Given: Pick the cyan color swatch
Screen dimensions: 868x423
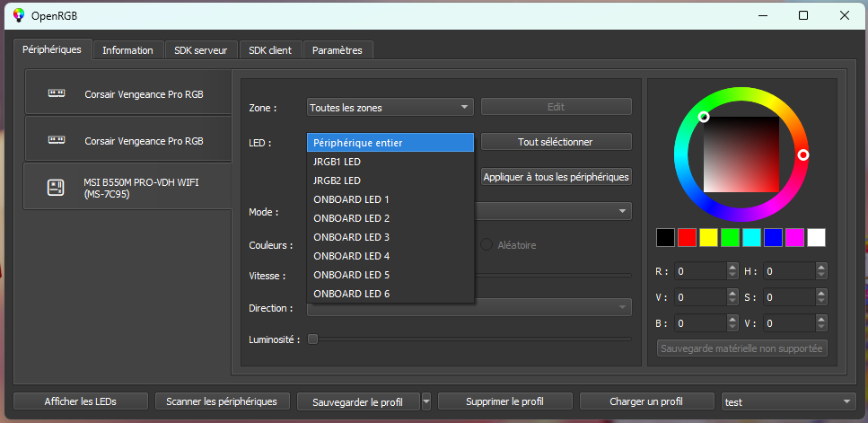Looking at the screenshot, I should pyautogui.click(x=751, y=237).
